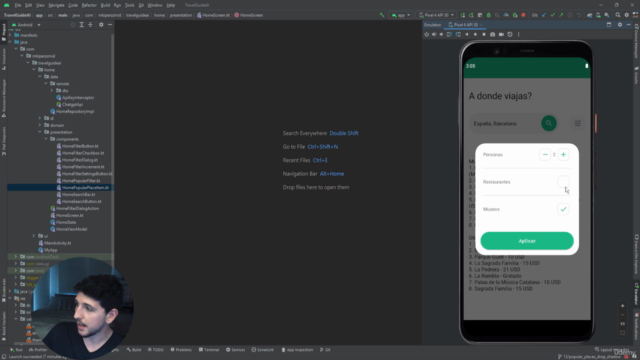The image size is (640, 360).
Task: Toggle the Museos checkbox in dialog
Action: (x=563, y=209)
